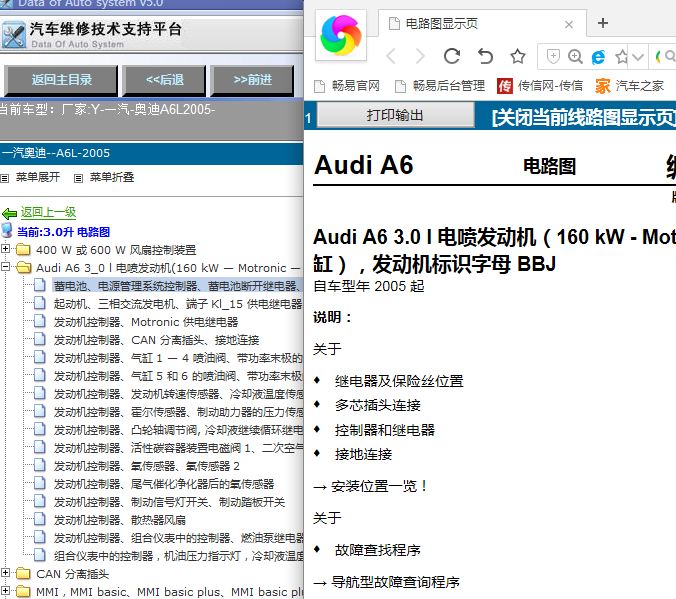This screenshot has width=676, height=599.
Task: Open dropdown chevron in browser address bar
Action: 638,57
